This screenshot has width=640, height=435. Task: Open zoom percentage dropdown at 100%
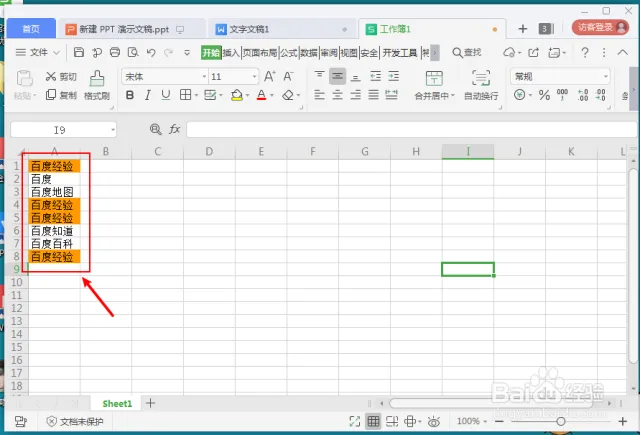coord(485,421)
